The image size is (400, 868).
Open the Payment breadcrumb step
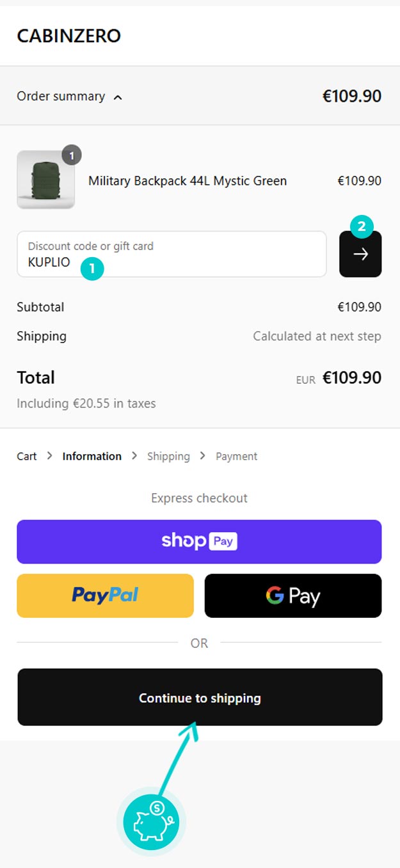pos(236,456)
